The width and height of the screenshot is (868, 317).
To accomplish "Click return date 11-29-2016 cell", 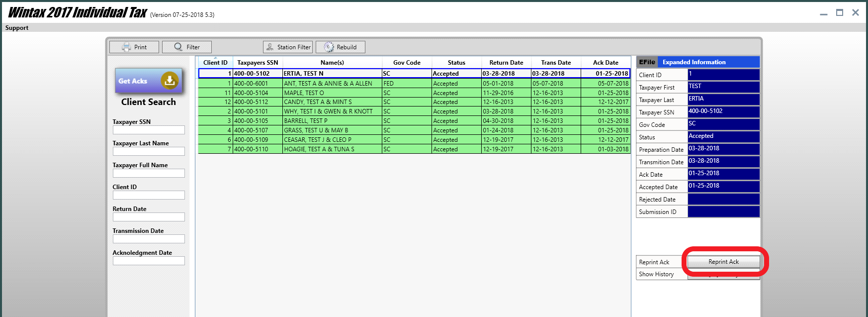I will point(506,93).
